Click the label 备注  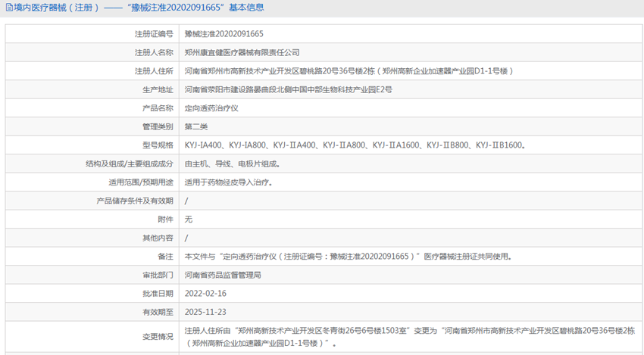click(165, 257)
